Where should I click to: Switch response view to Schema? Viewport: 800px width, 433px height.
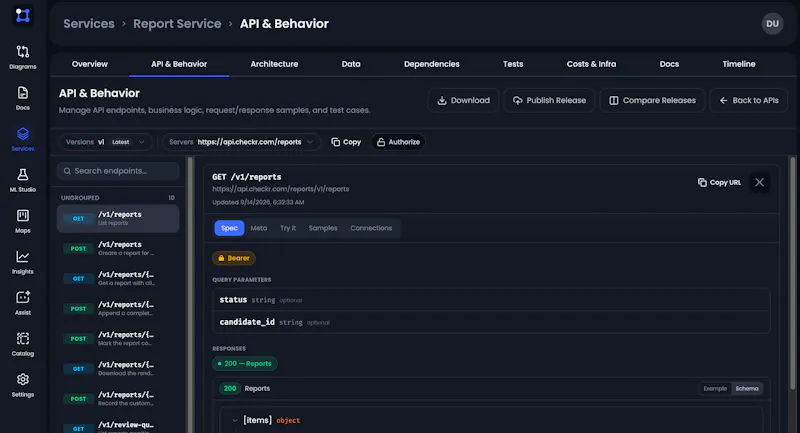[x=747, y=389]
